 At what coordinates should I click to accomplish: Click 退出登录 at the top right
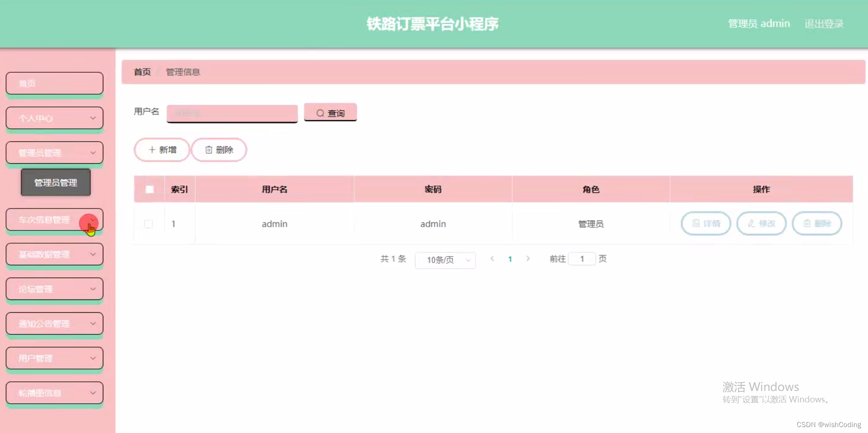tap(824, 23)
